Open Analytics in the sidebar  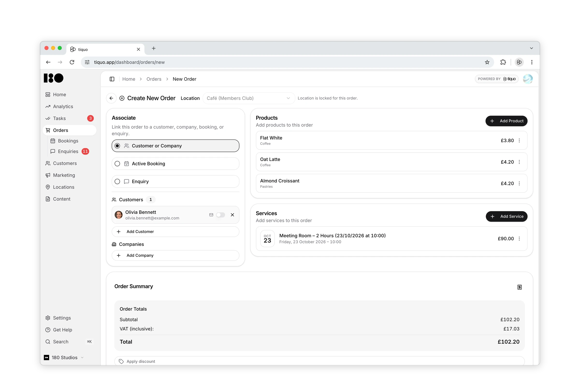click(69, 106)
